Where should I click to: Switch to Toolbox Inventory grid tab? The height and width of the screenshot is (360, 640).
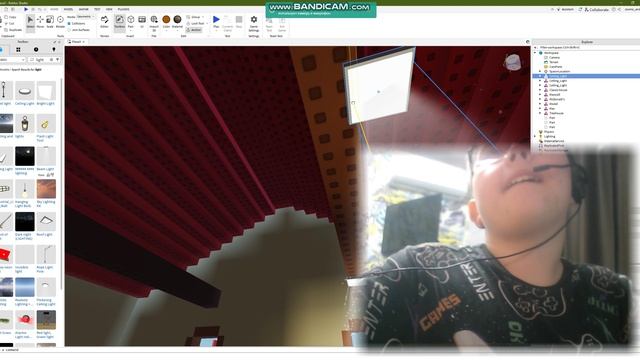(18, 49)
